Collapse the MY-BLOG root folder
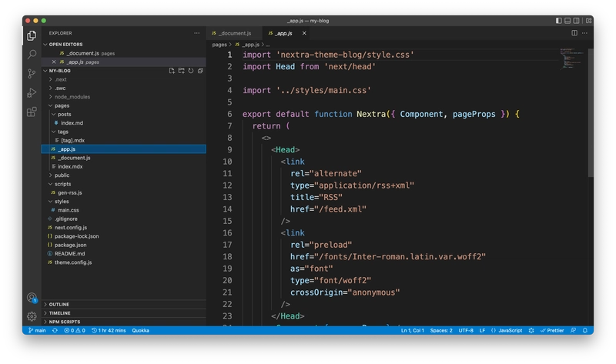Screen dimensions: 616x364 click(x=59, y=71)
